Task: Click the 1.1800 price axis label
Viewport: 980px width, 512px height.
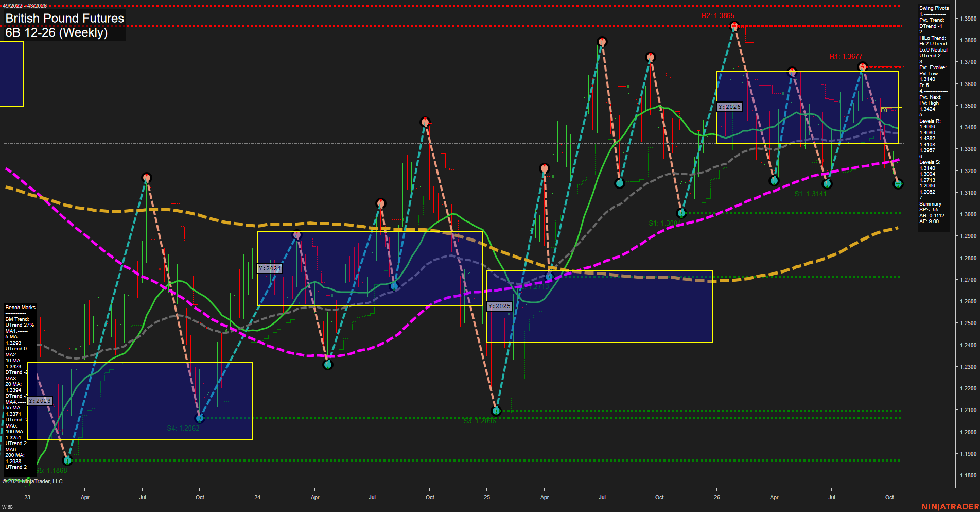Action: coord(969,475)
